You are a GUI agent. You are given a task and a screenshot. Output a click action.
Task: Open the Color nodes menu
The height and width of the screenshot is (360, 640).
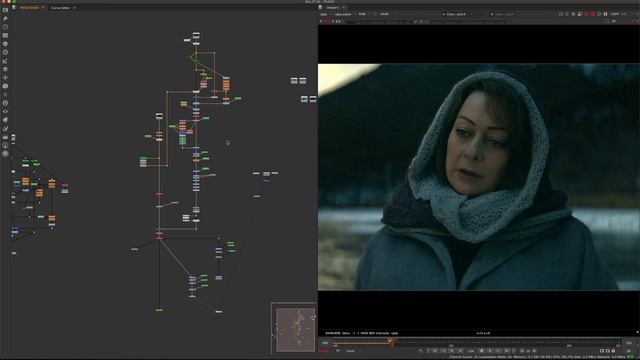coord(5,44)
